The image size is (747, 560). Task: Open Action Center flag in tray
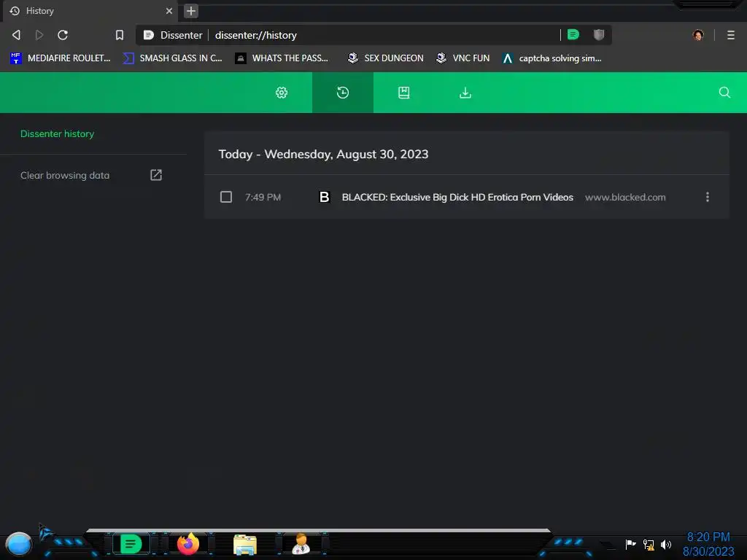tap(630, 544)
